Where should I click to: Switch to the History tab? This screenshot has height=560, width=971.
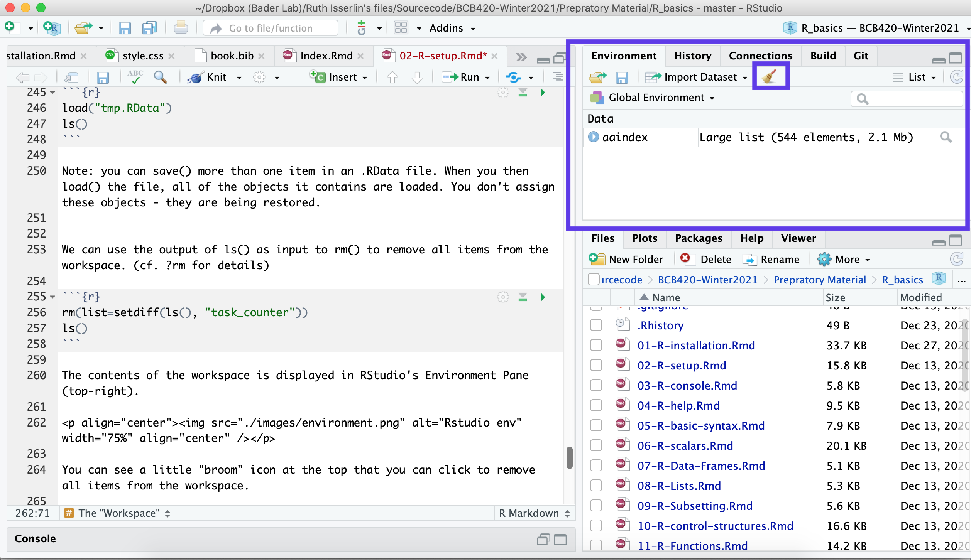[693, 56]
